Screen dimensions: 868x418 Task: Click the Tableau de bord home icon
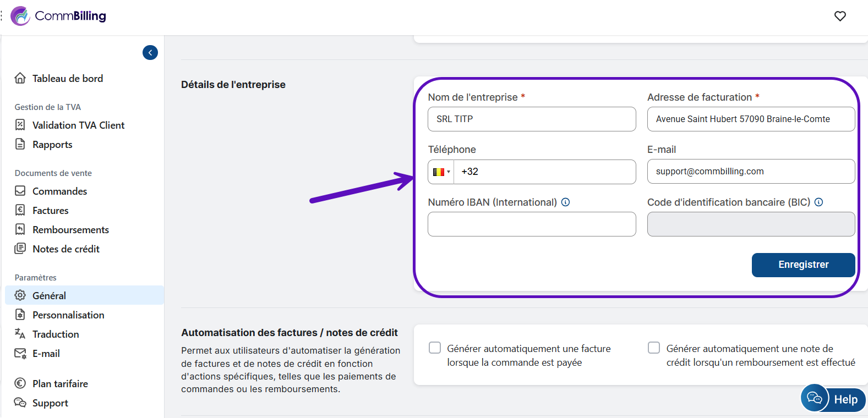(x=20, y=78)
